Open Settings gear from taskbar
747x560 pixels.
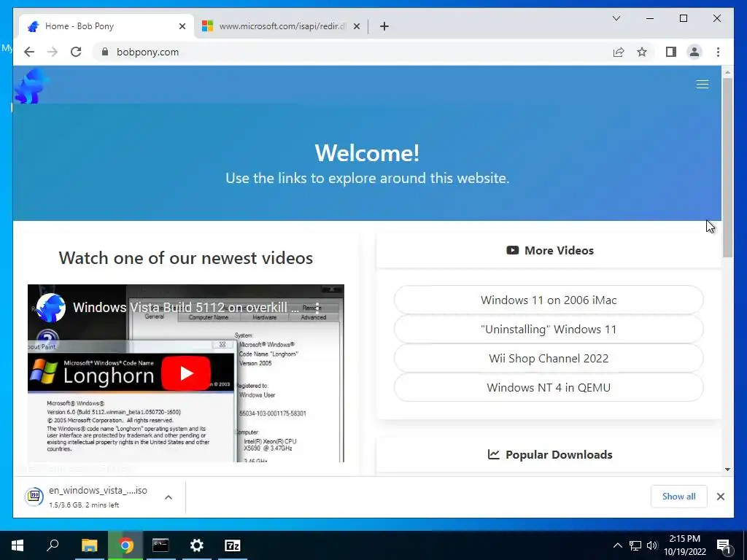pyautogui.click(x=197, y=545)
